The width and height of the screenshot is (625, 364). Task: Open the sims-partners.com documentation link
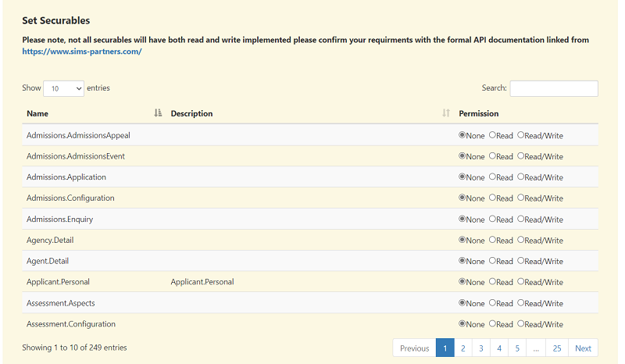pos(82,52)
